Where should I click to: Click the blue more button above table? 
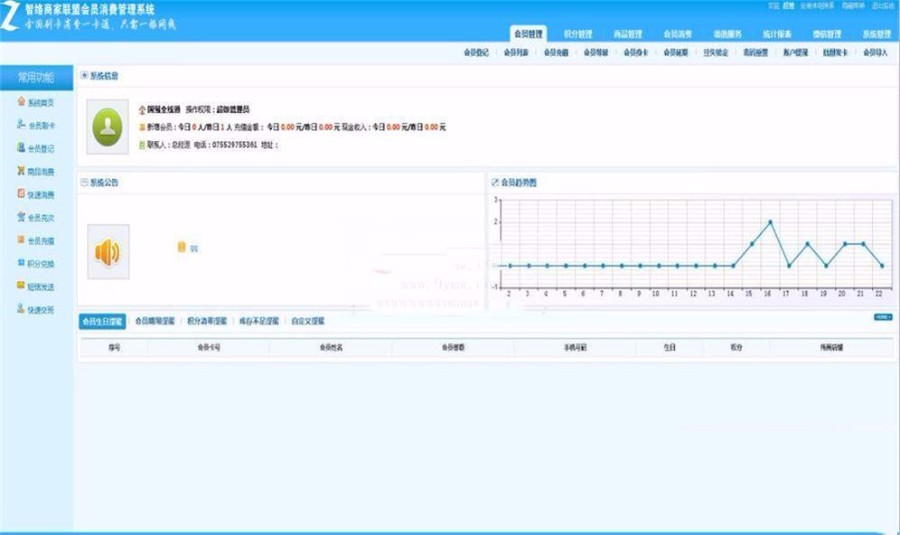pos(882,317)
